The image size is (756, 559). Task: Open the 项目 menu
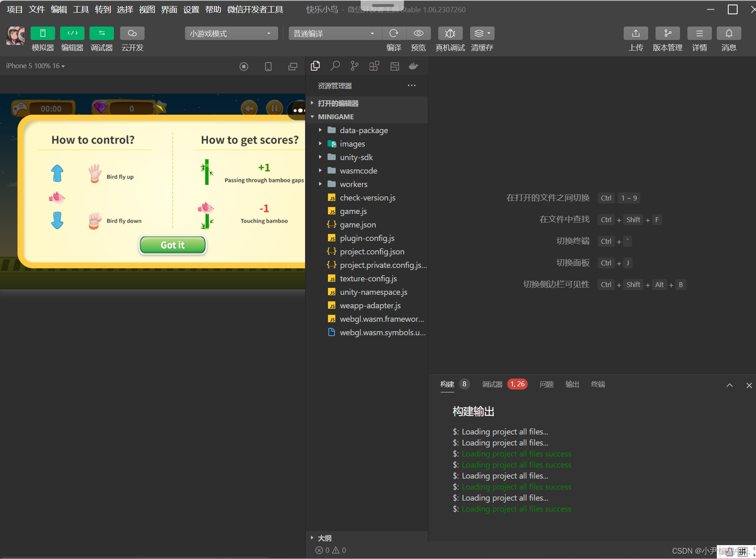15,9
